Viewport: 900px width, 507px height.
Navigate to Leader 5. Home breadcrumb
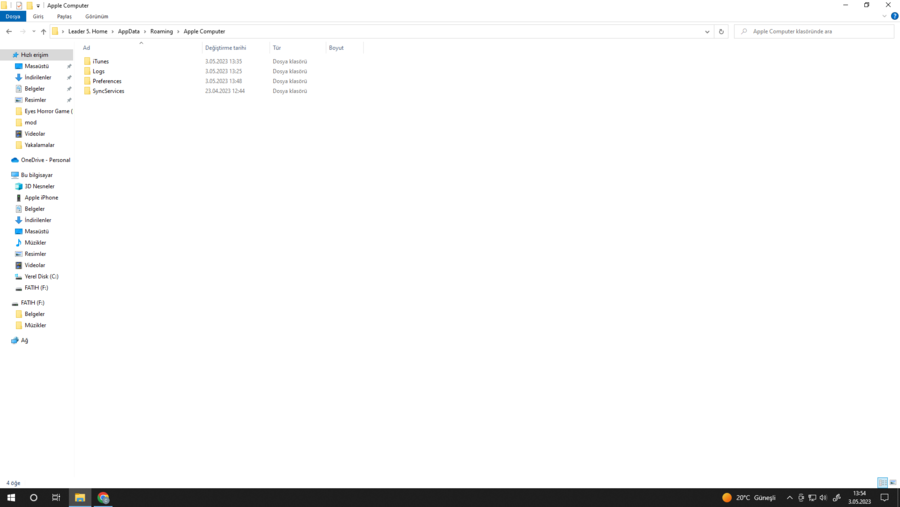(x=87, y=32)
